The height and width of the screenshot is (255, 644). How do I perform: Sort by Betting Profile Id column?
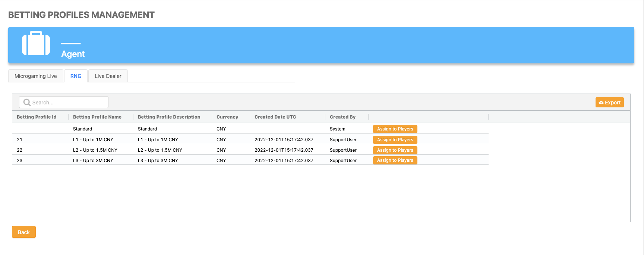coord(37,117)
